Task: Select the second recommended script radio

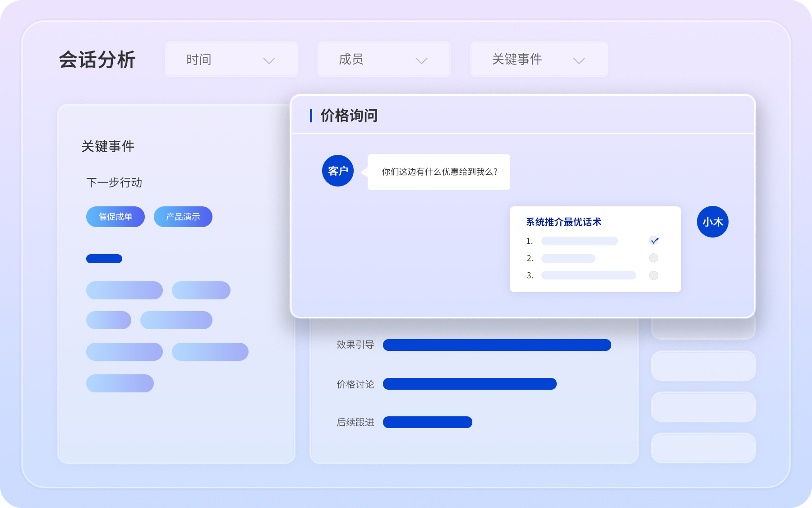Action: tap(653, 258)
